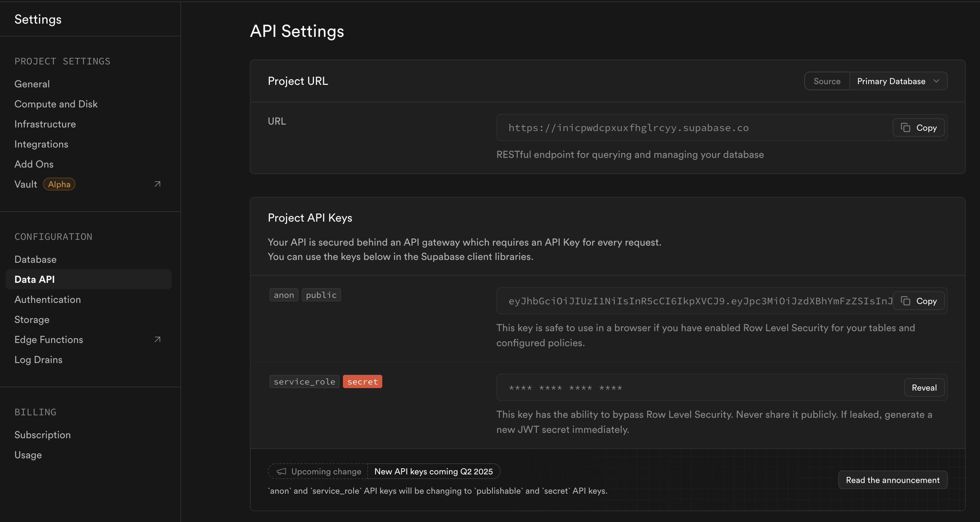
Task: Reveal the service_role secret key
Action: point(924,388)
